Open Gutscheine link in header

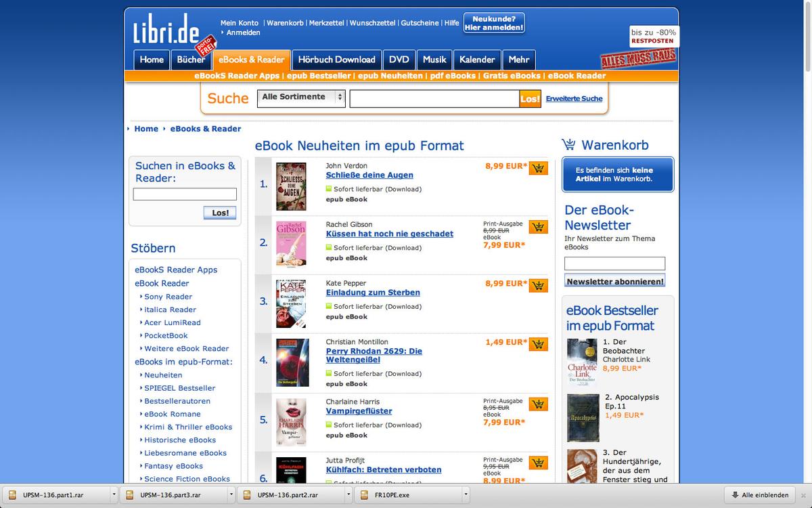420,23
